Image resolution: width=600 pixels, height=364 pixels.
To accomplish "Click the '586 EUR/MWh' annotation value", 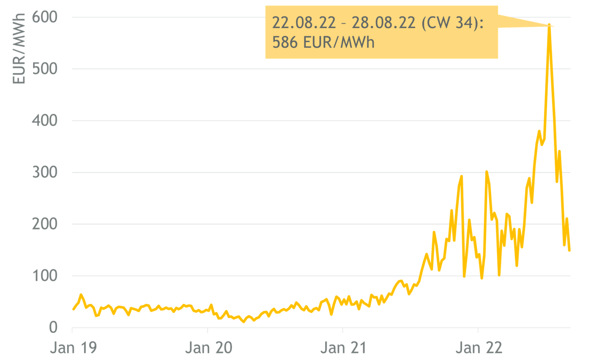I will click(323, 42).
